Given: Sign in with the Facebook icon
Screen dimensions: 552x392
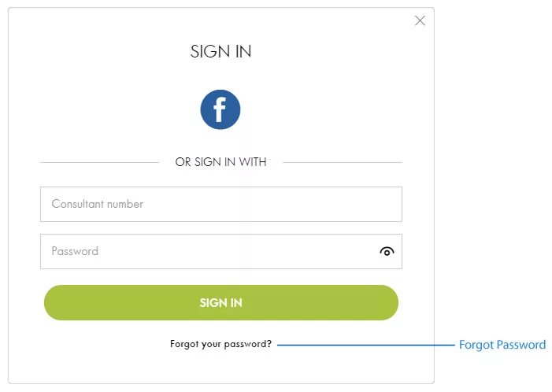Looking at the screenshot, I should (220, 109).
